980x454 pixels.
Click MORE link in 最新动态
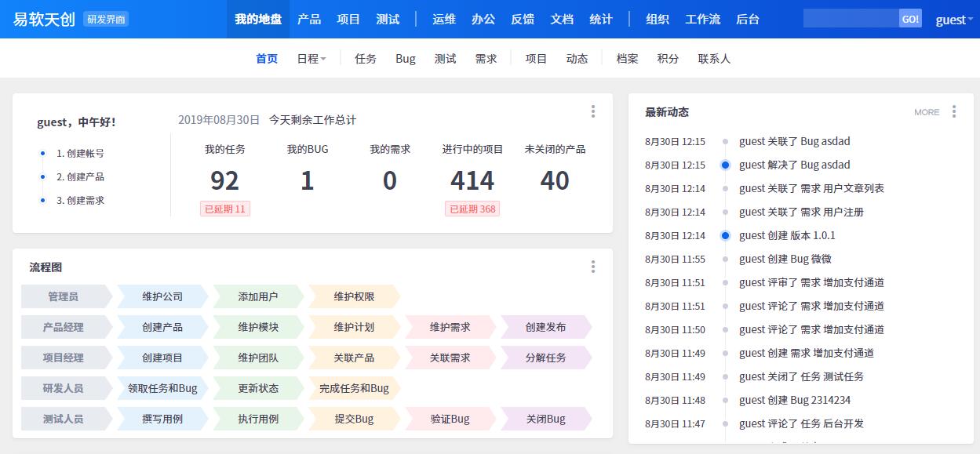[x=926, y=112]
